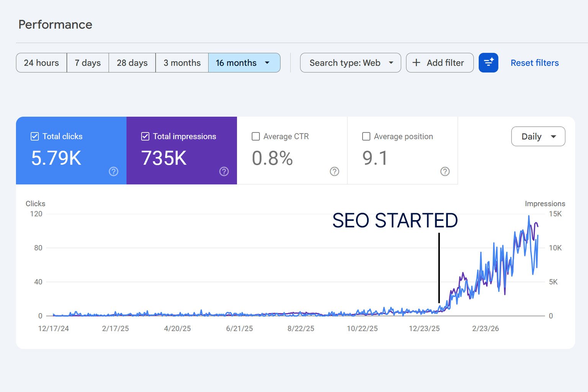Viewport: 588px width, 392px height.
Task: Open the Daily granularity dropdown
Action: point(538,136)
